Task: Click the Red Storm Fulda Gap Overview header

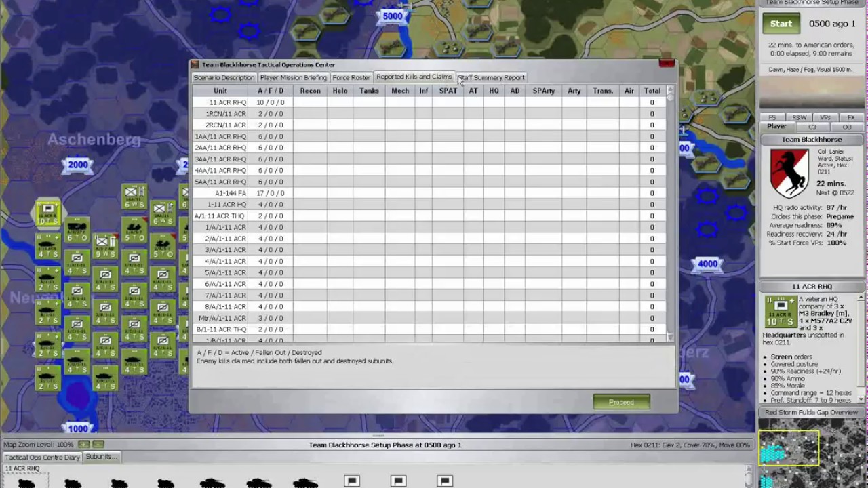Action: [x=811, y=412]
